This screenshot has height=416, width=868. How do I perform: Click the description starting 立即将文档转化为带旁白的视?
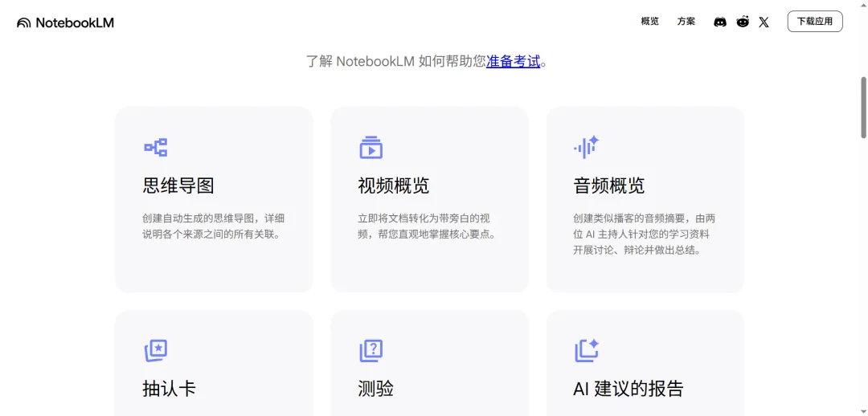pos(427,226)
